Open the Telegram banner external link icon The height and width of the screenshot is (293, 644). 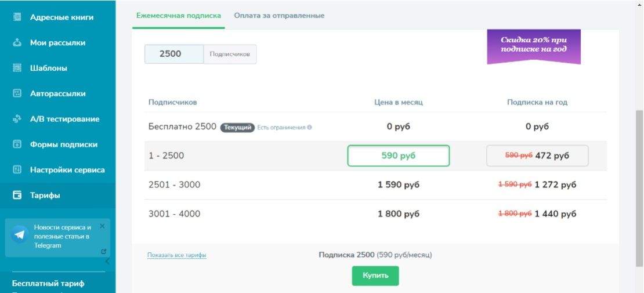(103, 251)
